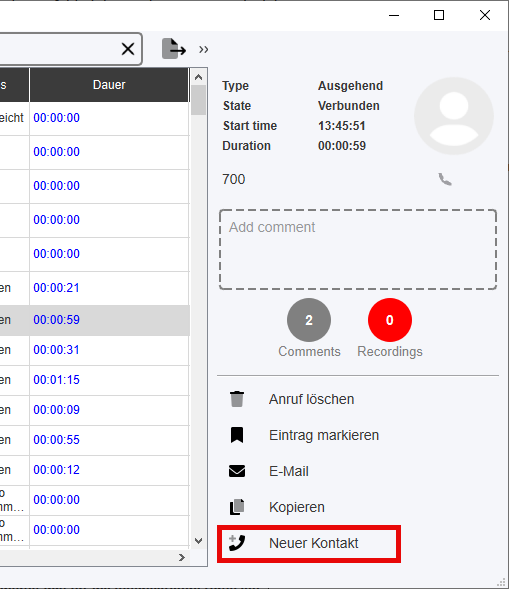Click the bookmark icon for Eintrag markieren
Screen dimensions: 509x589
pyautogui.click(x=237, y=435)
